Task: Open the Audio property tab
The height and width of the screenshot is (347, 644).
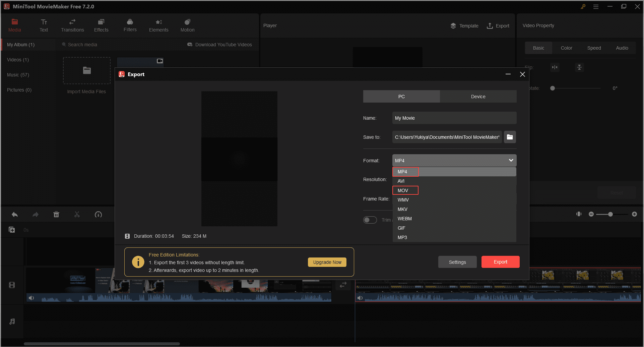Action: pyautogui.click(x=622, y=48)
